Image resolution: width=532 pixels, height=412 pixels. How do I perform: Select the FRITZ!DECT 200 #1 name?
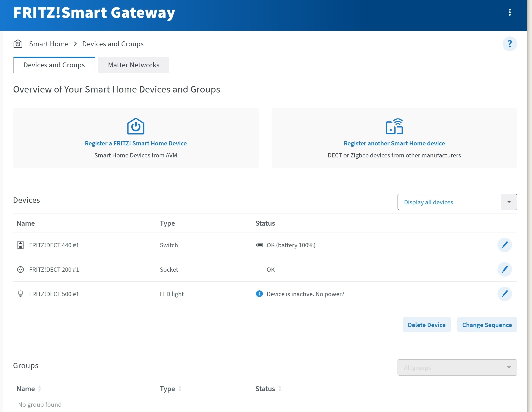(54, 270)
